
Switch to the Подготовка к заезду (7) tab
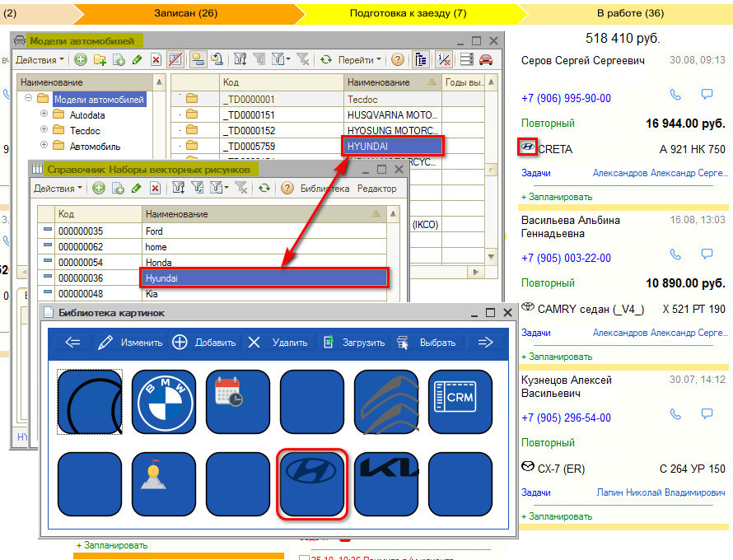pos(408,13)
